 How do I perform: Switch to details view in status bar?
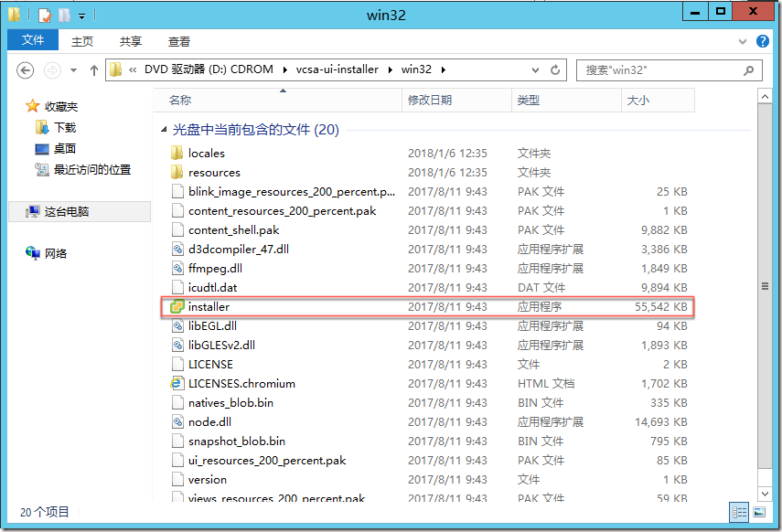click(739, 512)
